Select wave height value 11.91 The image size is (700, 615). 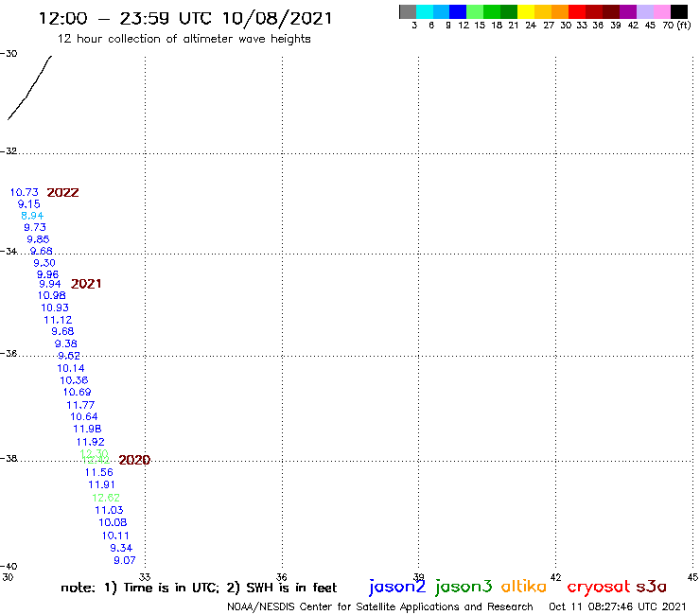(x=102, y=485)
